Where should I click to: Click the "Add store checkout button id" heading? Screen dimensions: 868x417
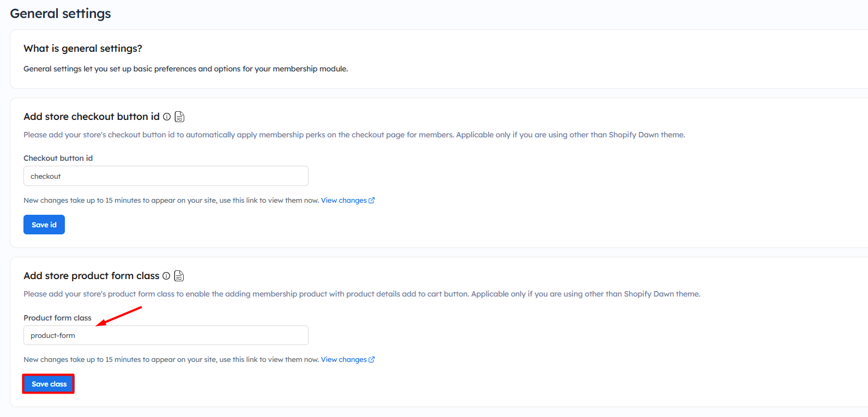(x=92, y=117)
